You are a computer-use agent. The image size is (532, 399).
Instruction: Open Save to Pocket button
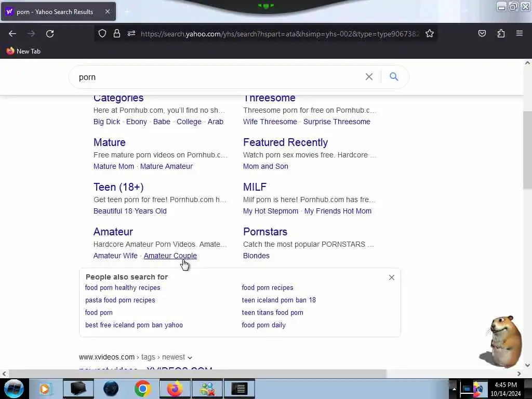click(482, 33)
